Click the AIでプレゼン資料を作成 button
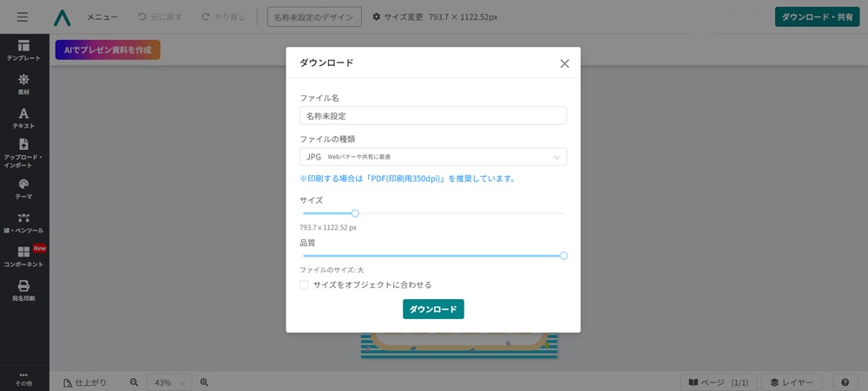Screen dimensions: 868x391 [x=108, y=50]
